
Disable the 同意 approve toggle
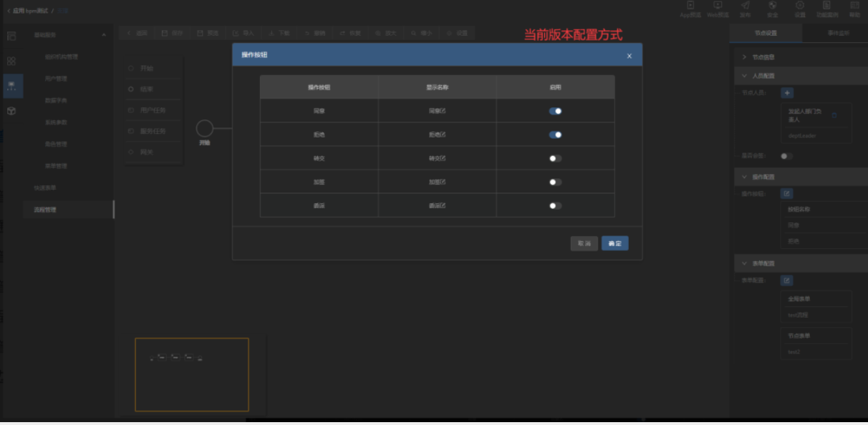(x=555, y=111)
